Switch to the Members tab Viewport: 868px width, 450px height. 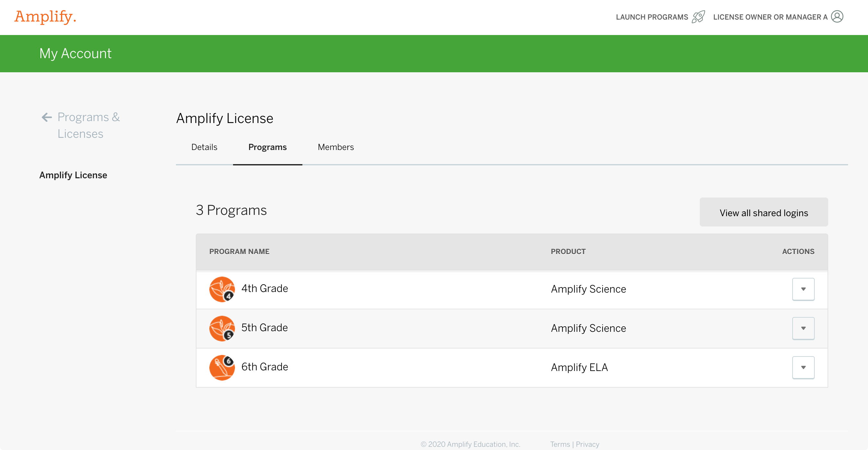tap(335, 147)
